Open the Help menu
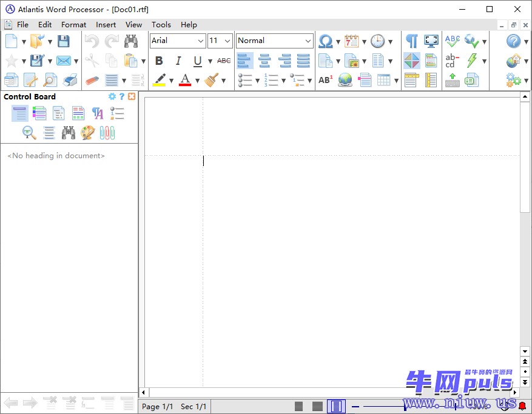532x414 pixels. (189, 25)
